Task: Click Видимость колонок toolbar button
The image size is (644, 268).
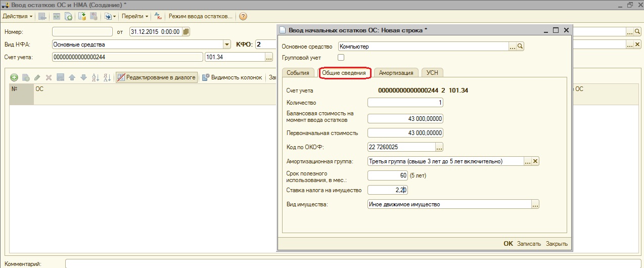Action: tap(232, 77)
